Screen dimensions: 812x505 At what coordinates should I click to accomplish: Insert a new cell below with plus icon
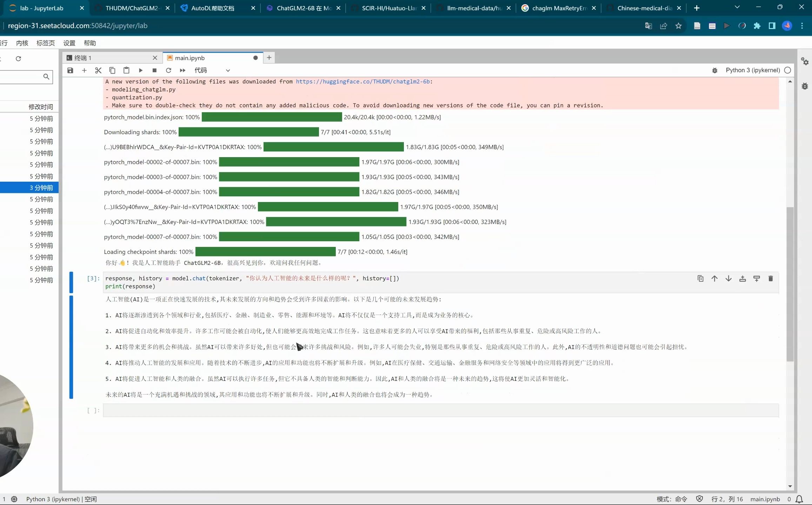84,70
